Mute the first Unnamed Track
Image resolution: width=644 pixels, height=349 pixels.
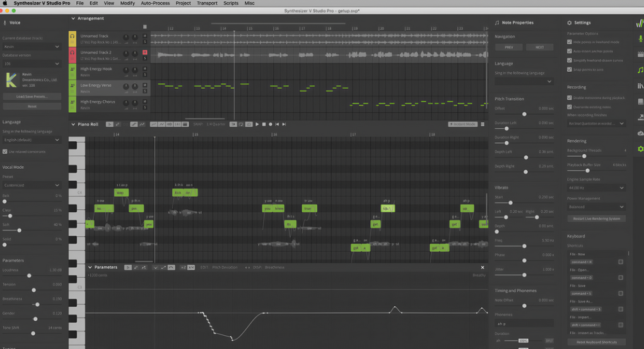pos(144,36)
